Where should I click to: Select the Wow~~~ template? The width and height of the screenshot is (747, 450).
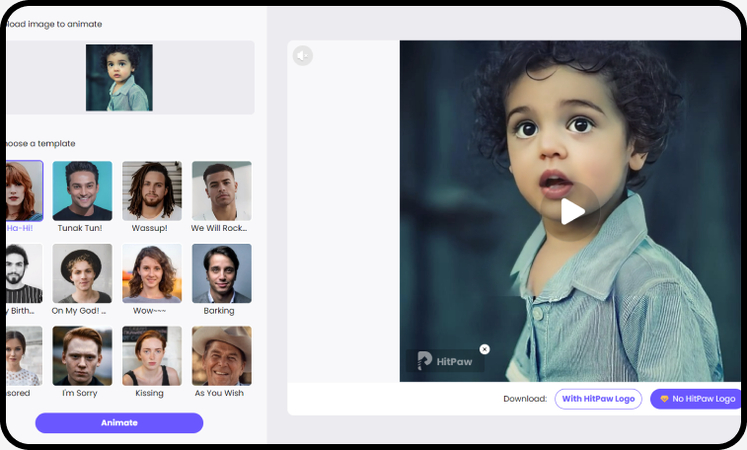point(152,273)
